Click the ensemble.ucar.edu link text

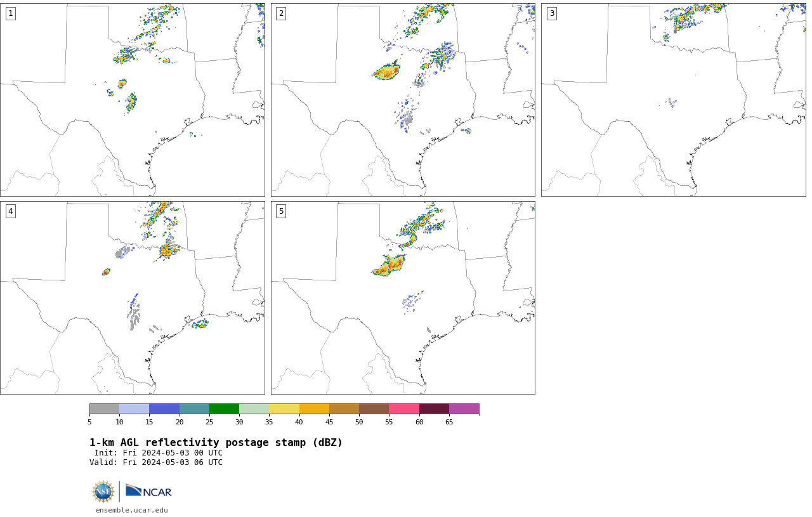(x=132, y=510)
